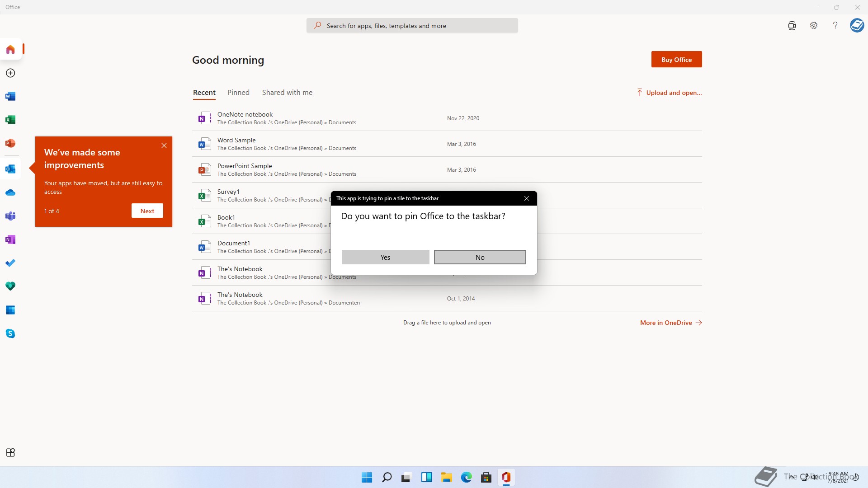This screenshot has width=868, height=488.
Task: Dismiss the improvements tip with X
Action: coord(164,145)
